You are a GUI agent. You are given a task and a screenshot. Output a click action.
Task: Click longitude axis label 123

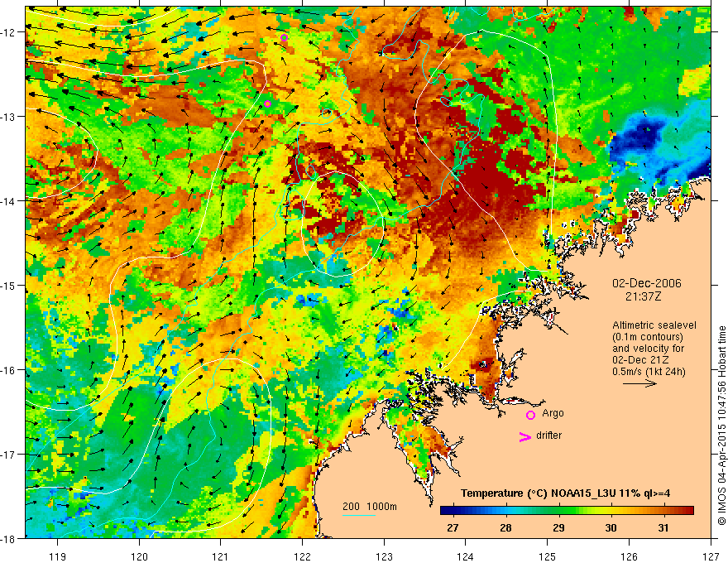point(384,556)
